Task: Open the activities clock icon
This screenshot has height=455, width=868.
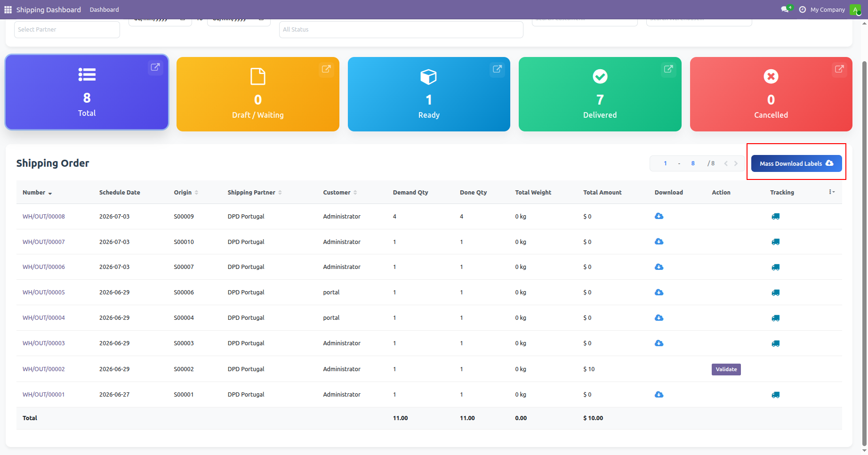Action: coord(803,9)
